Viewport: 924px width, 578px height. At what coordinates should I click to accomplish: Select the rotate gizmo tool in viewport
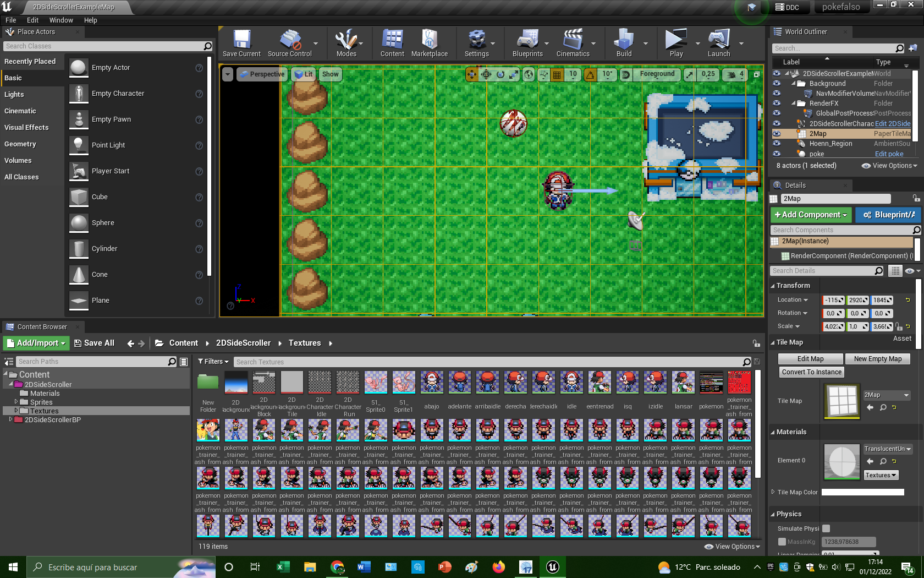pos(501,74)
